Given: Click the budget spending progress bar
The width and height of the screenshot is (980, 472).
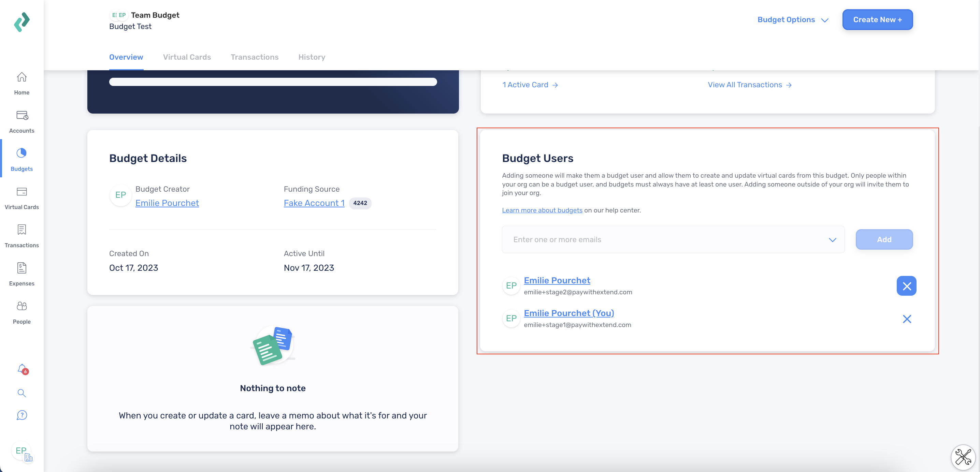Looking at the screenshot, I should (273, 82).
